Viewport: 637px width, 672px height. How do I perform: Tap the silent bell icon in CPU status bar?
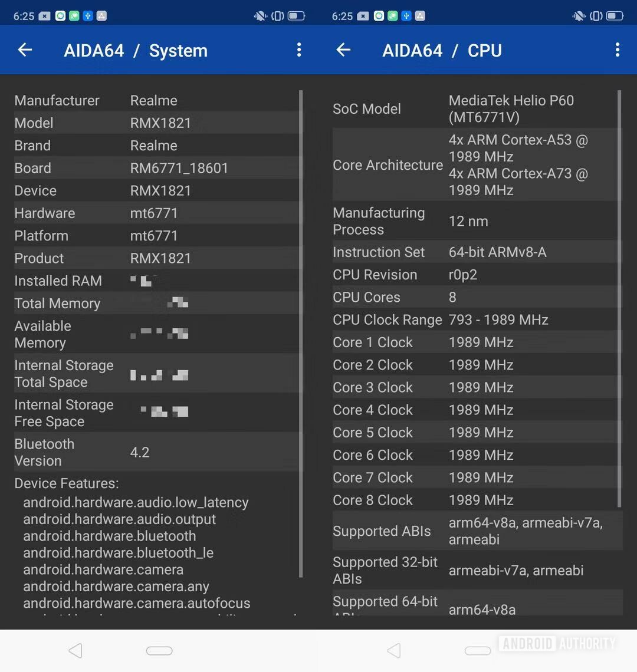tap(579, 16)
